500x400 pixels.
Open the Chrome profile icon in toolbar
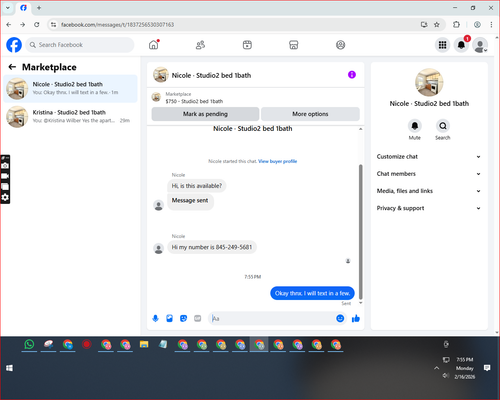(477, 25)
